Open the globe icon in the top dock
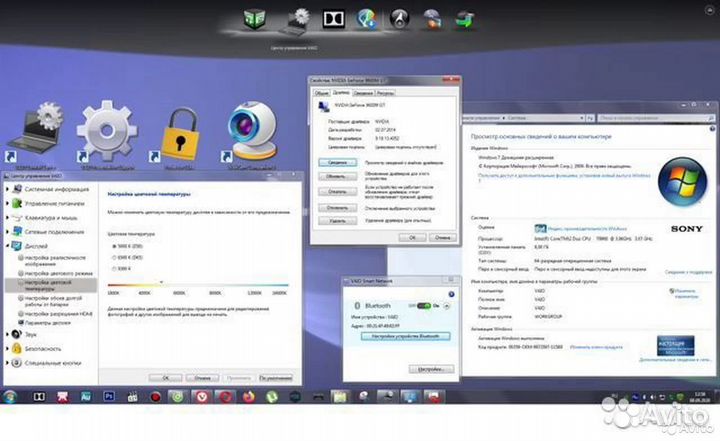This screenshot has width=720, height=441. pos(366,20)
